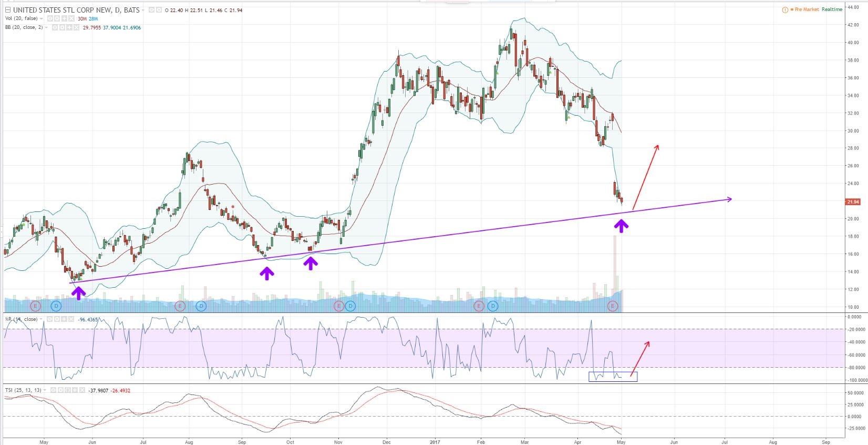Click the last red E earnings marker near May
The width and height of the screenshot is (868, 445).
pyautogui.click(x=613, y=306)
